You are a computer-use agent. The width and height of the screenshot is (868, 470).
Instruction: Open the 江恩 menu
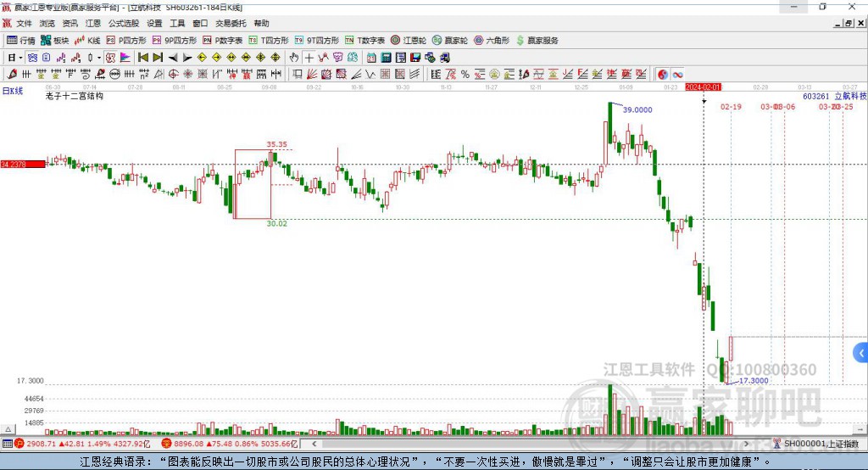click(93, 23)
